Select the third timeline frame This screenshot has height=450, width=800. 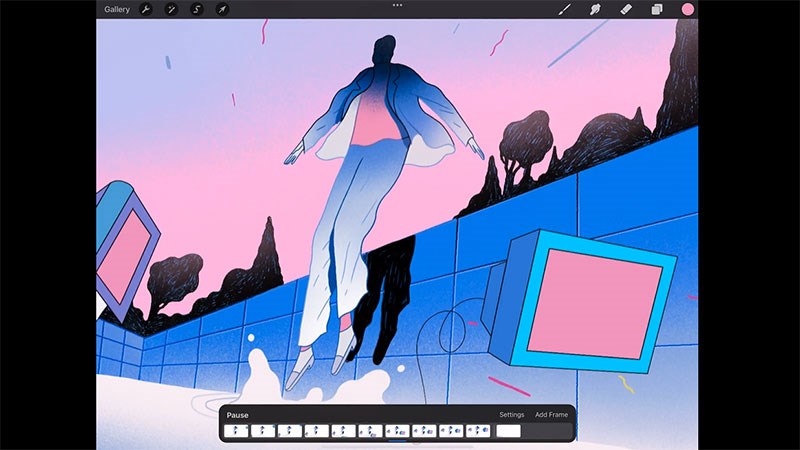click(290, 431)
